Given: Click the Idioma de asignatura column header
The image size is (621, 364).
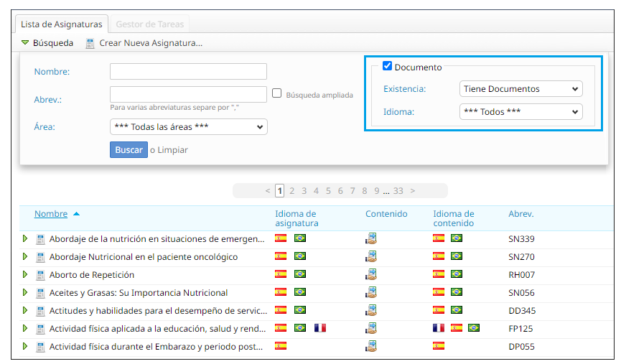Looking at the screenshot, I should coord(297,218).
